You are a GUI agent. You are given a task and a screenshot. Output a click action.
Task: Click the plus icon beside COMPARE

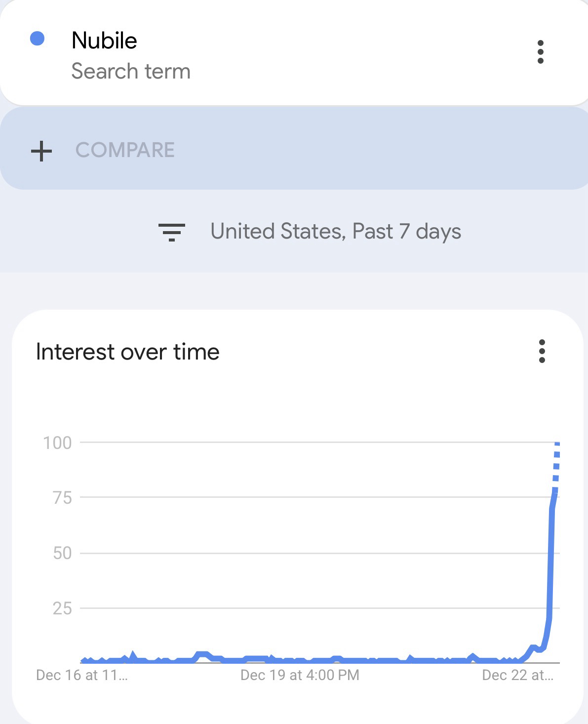point(41,151)
